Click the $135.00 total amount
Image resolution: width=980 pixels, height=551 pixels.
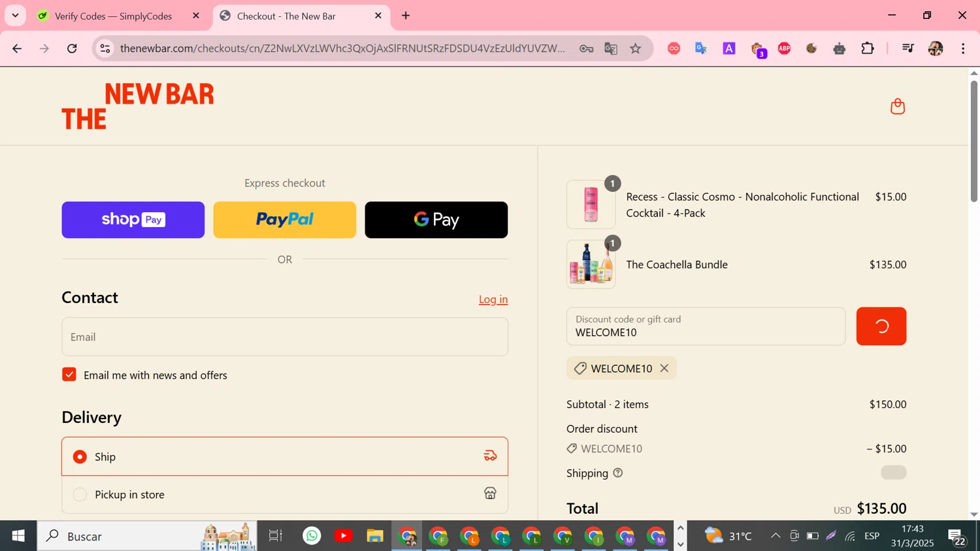881,509
